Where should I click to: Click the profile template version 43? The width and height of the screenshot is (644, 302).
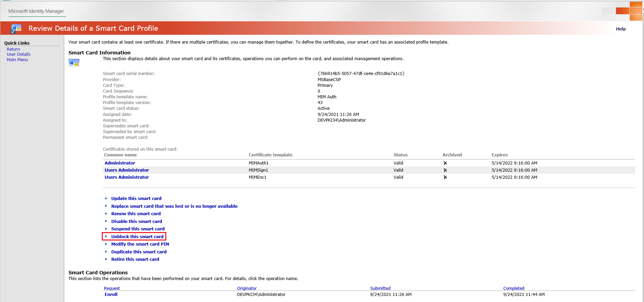click(x=320, y=103)
